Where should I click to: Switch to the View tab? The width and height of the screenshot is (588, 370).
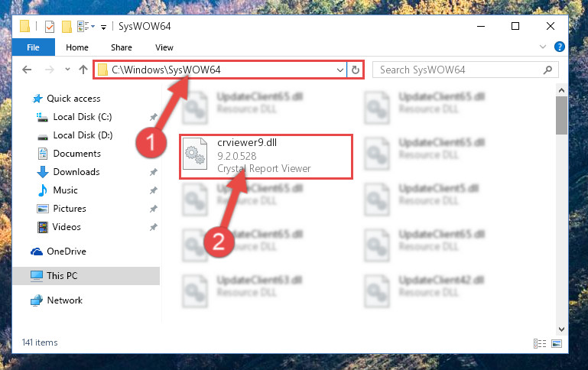pyautogui.click(x=164, y=47)
